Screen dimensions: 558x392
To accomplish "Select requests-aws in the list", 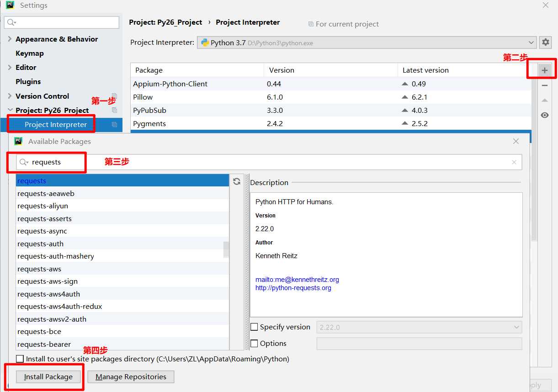I will click(x=122, y=269).
